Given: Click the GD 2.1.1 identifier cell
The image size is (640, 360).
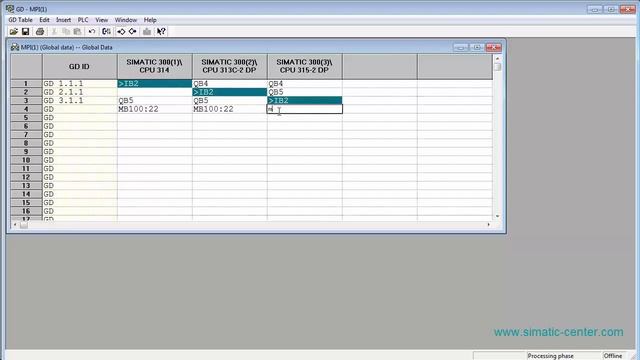Looking at the screenshot, I should click(80, 92).
